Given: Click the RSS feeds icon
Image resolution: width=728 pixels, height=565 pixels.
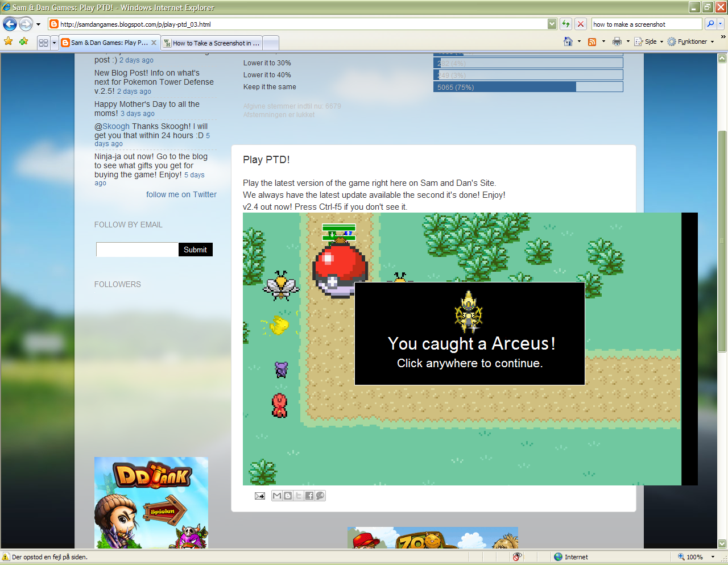Looking at the screenshot, I should click(x=592, y=41).
